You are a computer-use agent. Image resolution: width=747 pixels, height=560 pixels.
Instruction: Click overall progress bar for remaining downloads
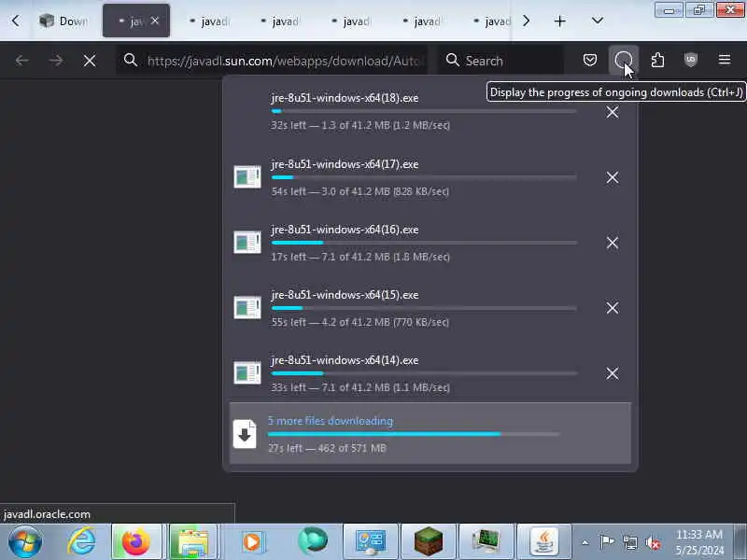coord(414,434)
